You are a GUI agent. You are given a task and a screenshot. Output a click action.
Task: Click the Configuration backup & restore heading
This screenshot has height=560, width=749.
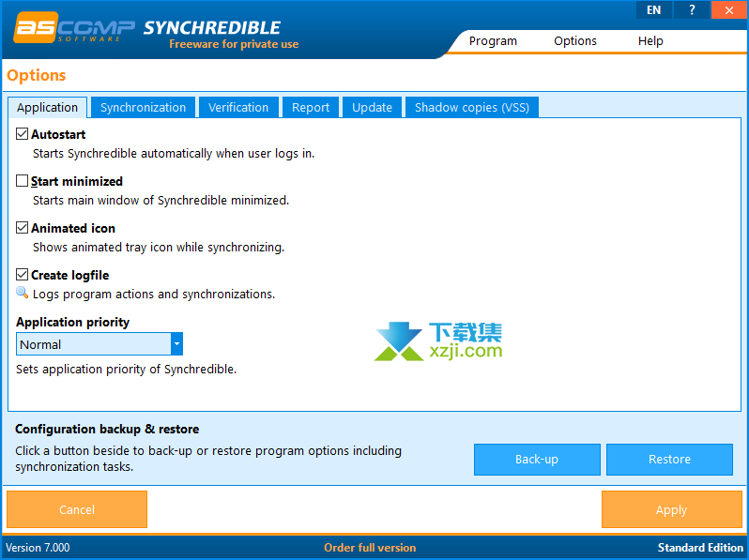pyautogui.click(x=107, y=429)
